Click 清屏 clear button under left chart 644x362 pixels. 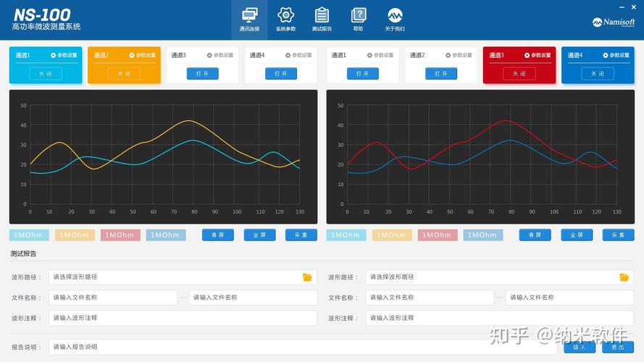pos(217,235)
